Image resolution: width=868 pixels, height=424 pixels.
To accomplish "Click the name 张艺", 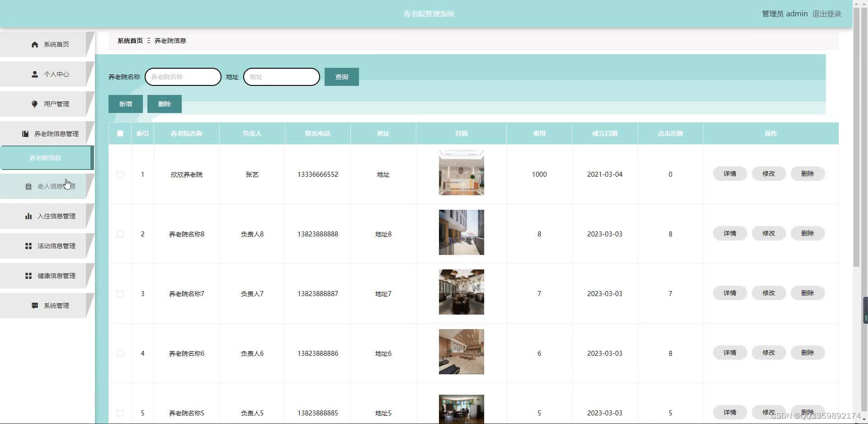I will point(252,174).
